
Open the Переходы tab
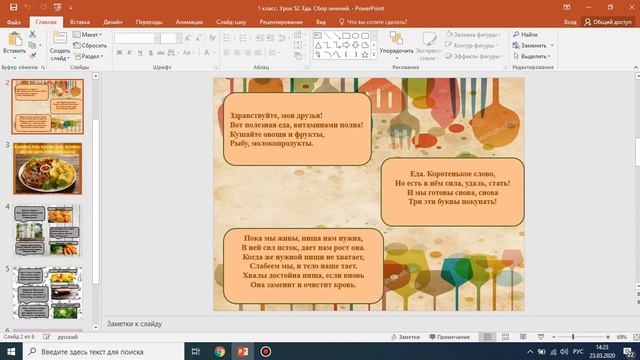pyautogui.click(x=149, y=22)
